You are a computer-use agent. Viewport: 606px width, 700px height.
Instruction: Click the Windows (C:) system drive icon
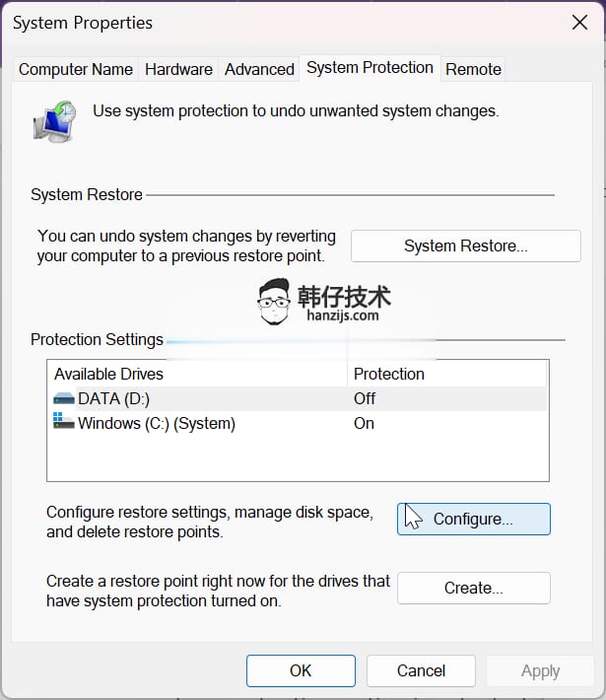coord(64,421)
